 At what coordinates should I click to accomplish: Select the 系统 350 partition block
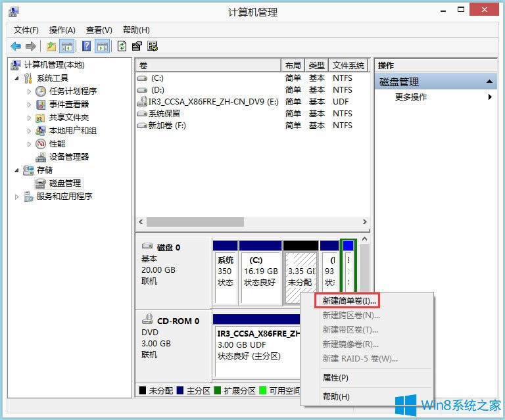click(x=225, y=272)
